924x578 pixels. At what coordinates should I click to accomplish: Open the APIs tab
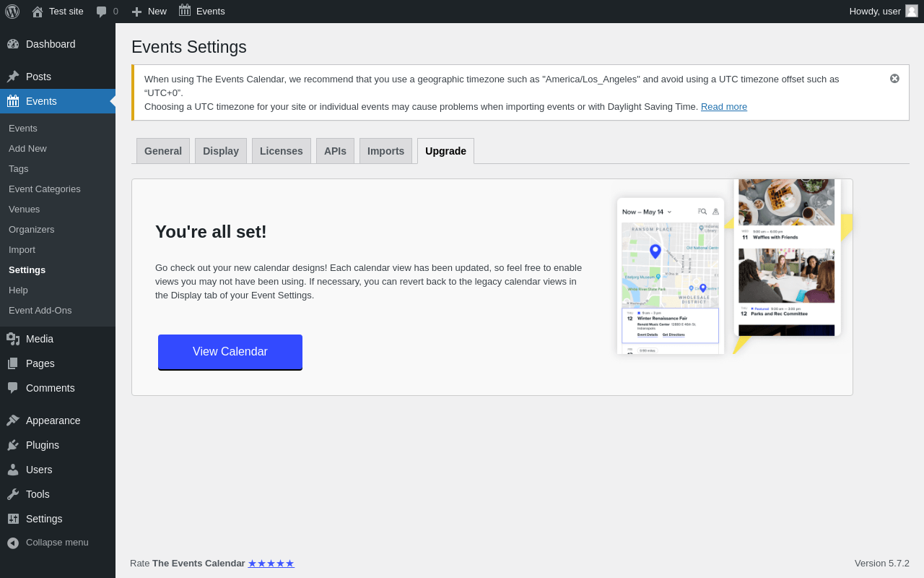click(x=335, y=151)
